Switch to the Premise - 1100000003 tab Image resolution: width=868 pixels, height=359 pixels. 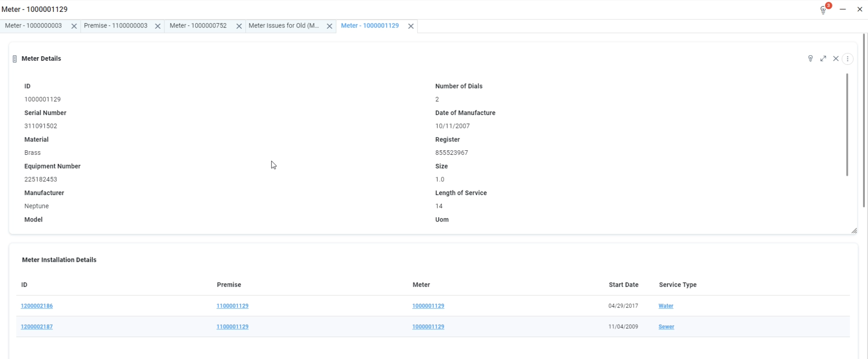pyautogui.click(x=115, y=26)
